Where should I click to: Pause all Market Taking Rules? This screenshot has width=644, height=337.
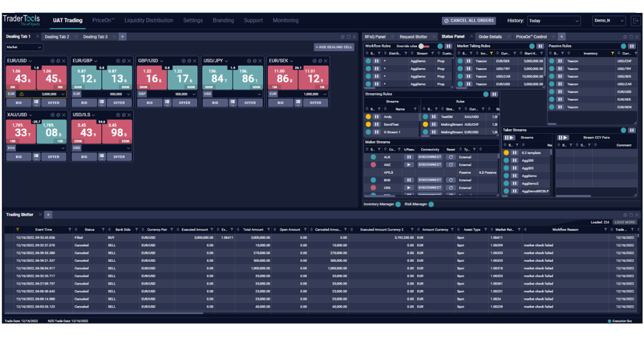click(x=540, y=46)
